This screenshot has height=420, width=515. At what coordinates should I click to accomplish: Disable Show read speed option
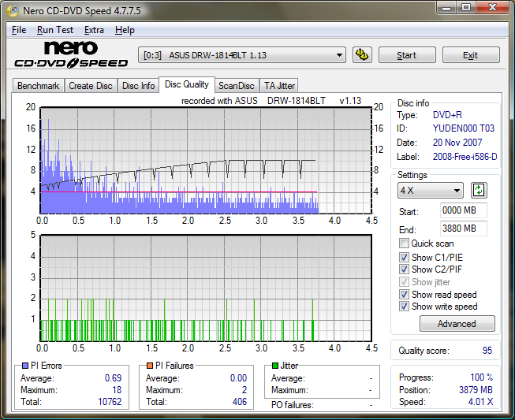(x=405, y=294)
